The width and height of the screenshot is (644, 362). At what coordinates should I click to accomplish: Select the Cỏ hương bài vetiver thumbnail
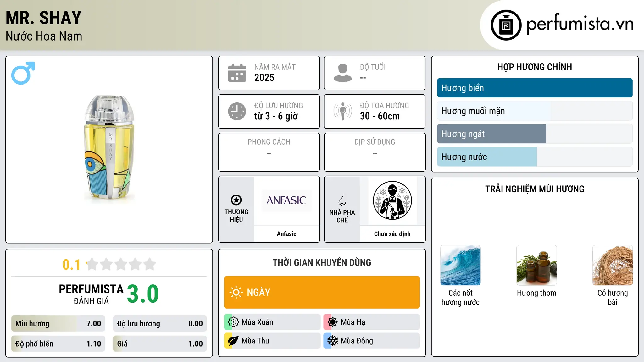(x=613, y=265)
